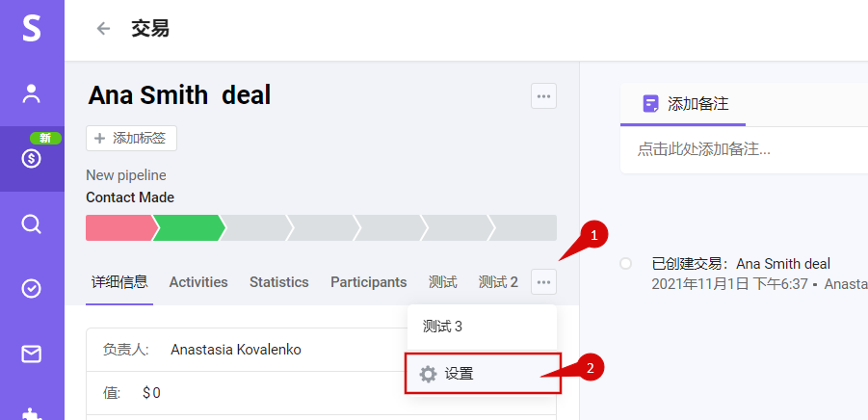Open the Search magnifier icon in sidebar
The width and height of the screenshot is (868, 420).
32,224
